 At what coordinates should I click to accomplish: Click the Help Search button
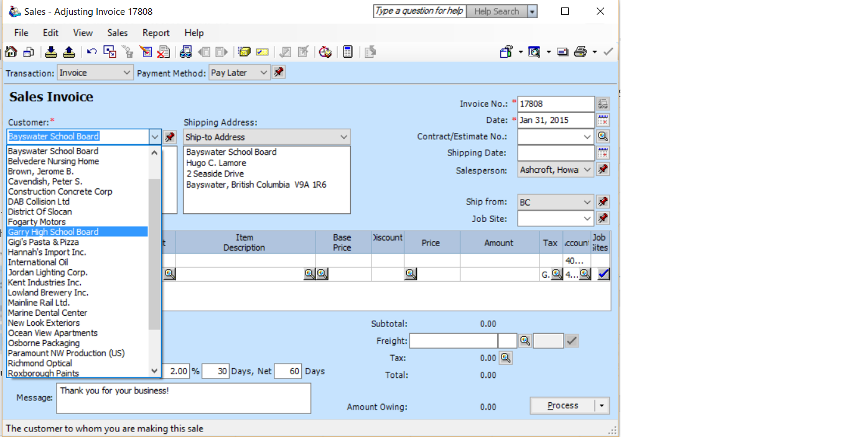coord(497,11)
